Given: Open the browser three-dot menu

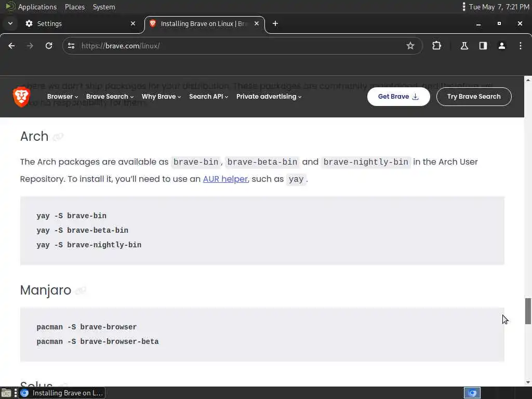Looking at the screenshot, I should [x=521, y=46].
